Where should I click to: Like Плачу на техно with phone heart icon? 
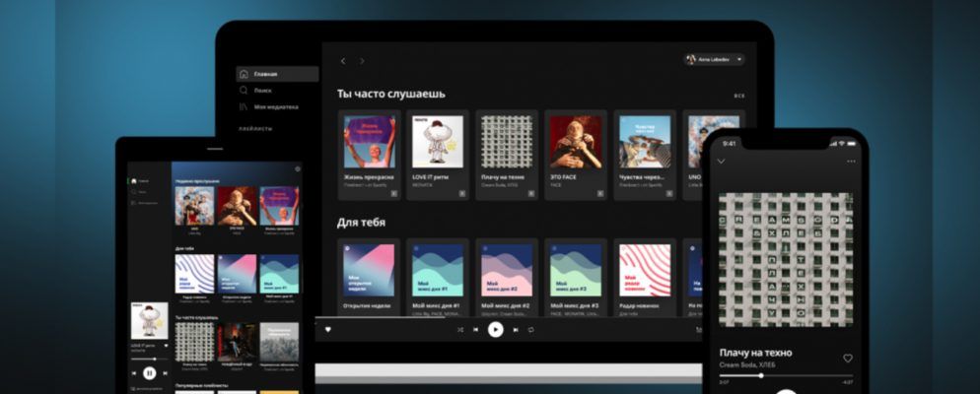click(848, 359)
